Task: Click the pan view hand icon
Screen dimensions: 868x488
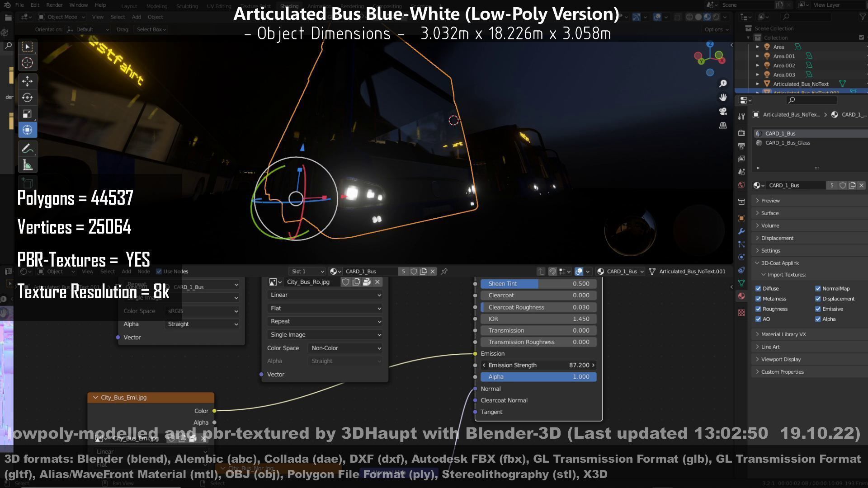Action: tap(723, 98)
